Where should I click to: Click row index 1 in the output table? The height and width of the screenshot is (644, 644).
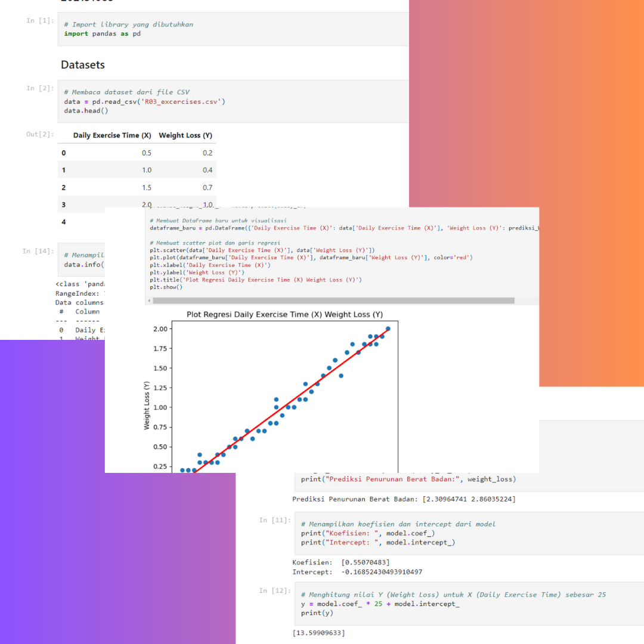pyautogui.click(x=64, y=170)
